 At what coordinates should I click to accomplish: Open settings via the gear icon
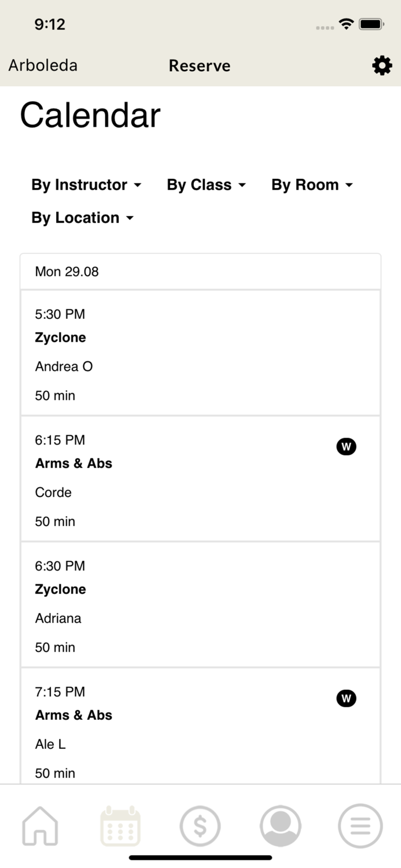(381, 65)
